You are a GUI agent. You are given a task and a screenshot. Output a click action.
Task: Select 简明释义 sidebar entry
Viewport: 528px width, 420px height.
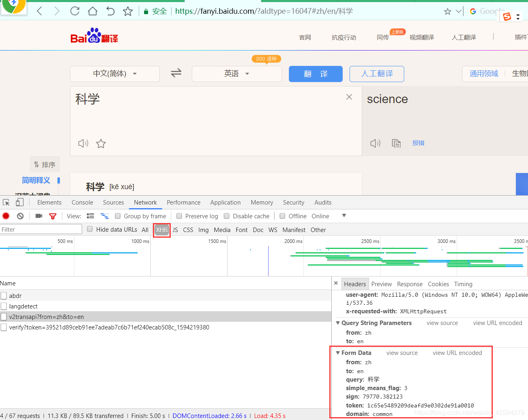click(x=36, y=180)
